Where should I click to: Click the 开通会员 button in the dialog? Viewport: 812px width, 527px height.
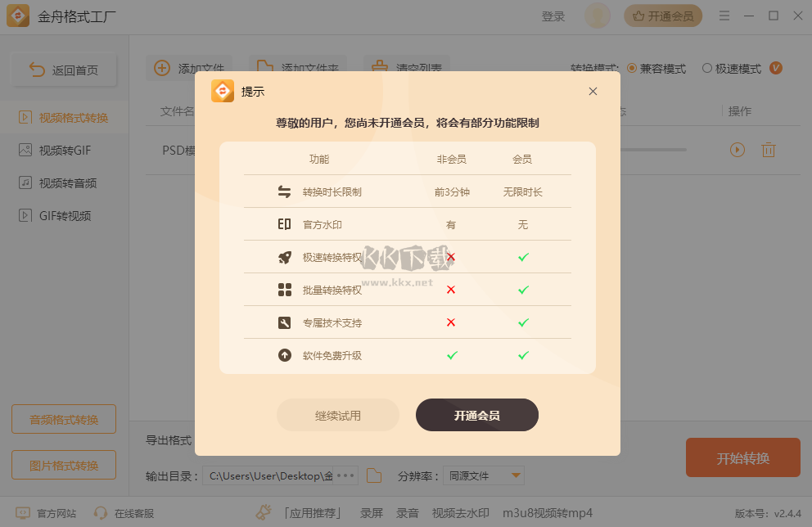477,415
